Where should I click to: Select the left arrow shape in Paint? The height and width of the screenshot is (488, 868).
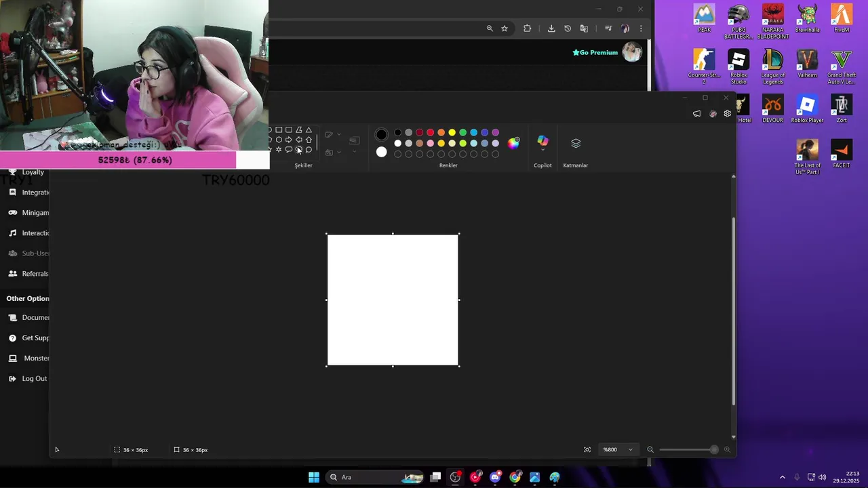coord(298,140)
